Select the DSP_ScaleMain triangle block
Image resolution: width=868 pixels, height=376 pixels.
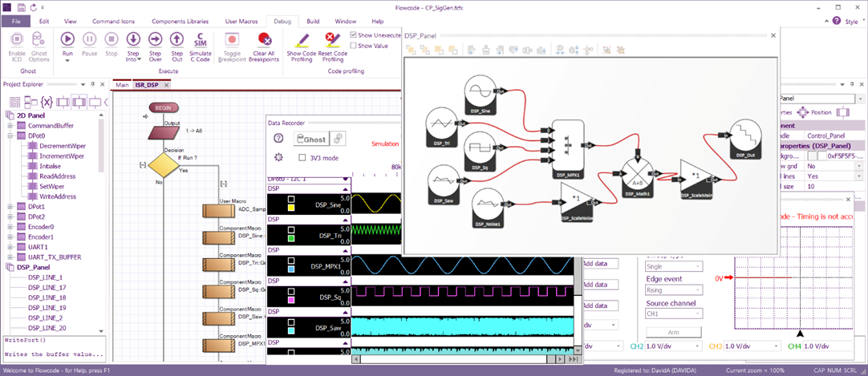click(x=697, y=179)
